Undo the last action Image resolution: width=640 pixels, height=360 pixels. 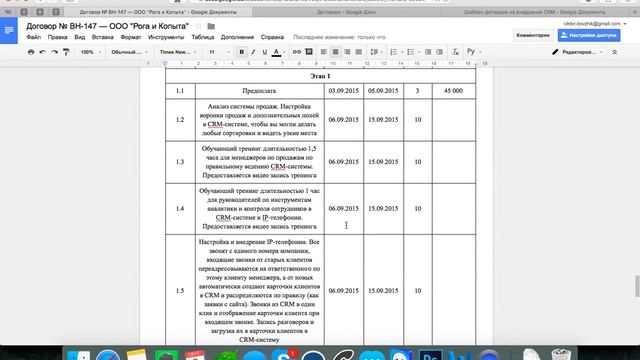pyautogui.click(x=42, y=52)
